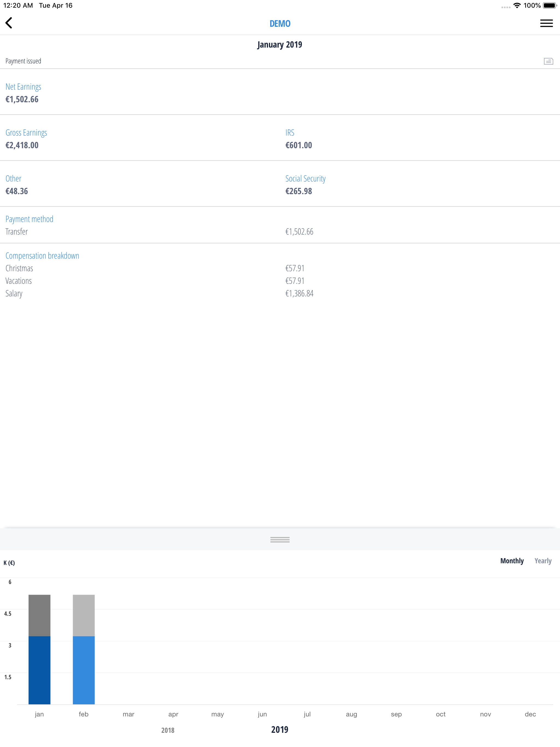Tap the dec month label
The width and height of the screenshot is (560, 747).
tap(530, 714)
